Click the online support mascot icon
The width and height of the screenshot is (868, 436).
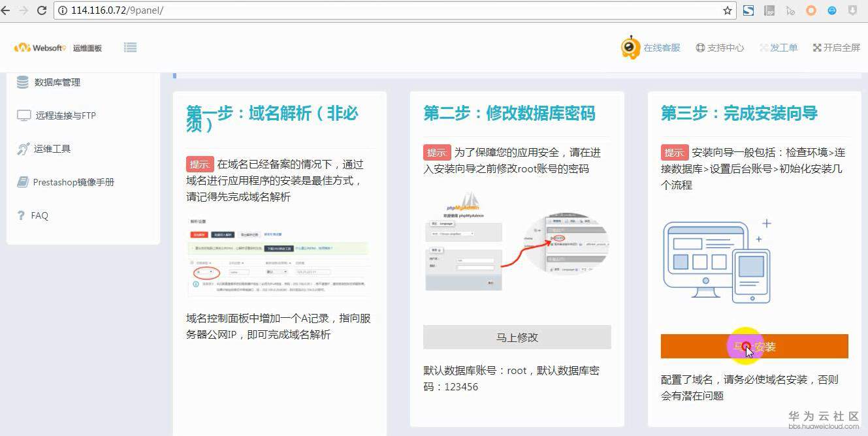(630, 47)
